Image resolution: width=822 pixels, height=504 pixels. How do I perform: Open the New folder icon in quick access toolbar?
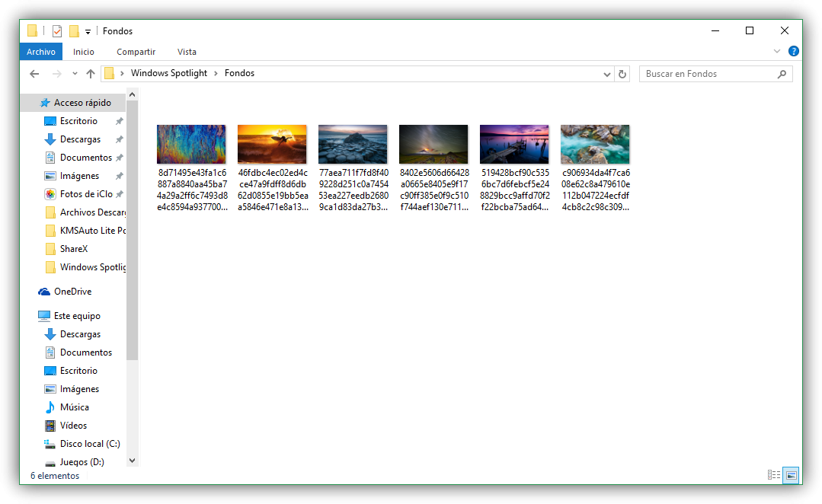pyautogui.click(x=74, y=30)
